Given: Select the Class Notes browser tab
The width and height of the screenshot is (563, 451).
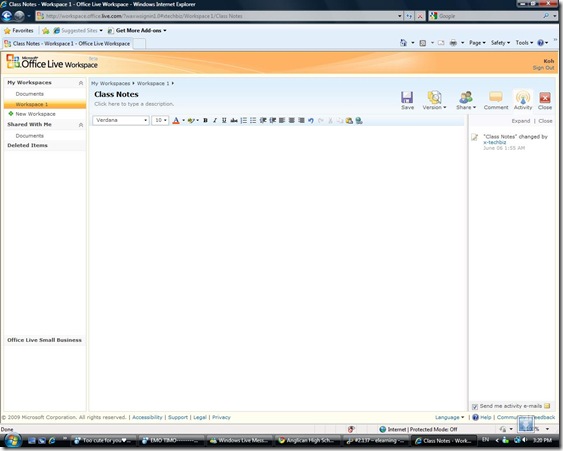Looking at the screenshot, I should click(x=68, y=43).
